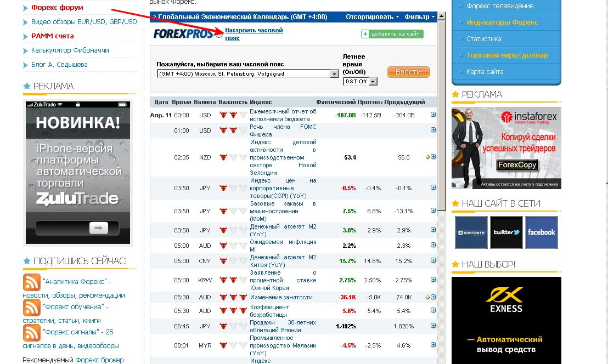Click yellow diamond icon in 02:35 NZD row
Viewport: 608px width, 364px height.
(x=427, y=157)
